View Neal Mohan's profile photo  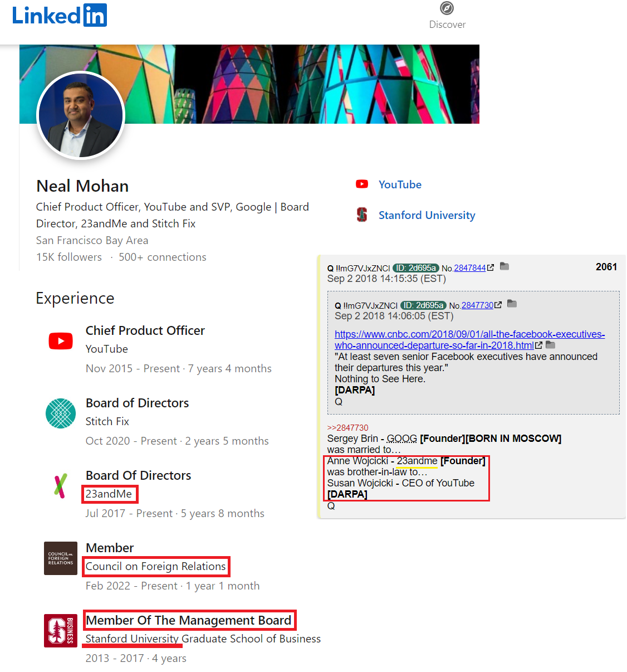tap(81, 115)
